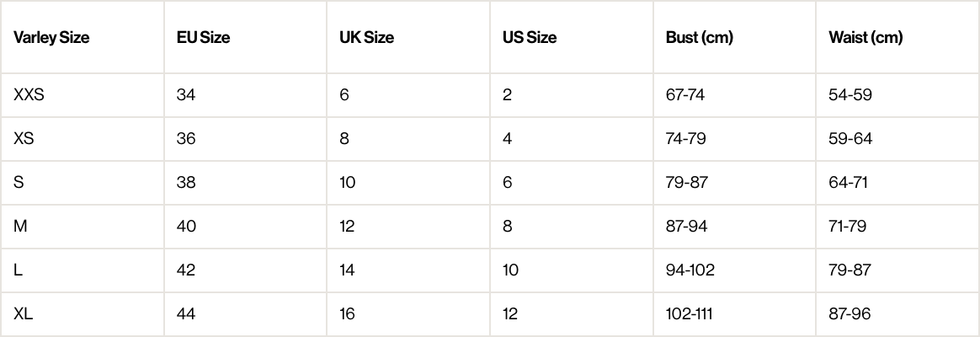Select the XS Varley size cell
The width and height of the screenshot is (980, 337).
point(24,138)
